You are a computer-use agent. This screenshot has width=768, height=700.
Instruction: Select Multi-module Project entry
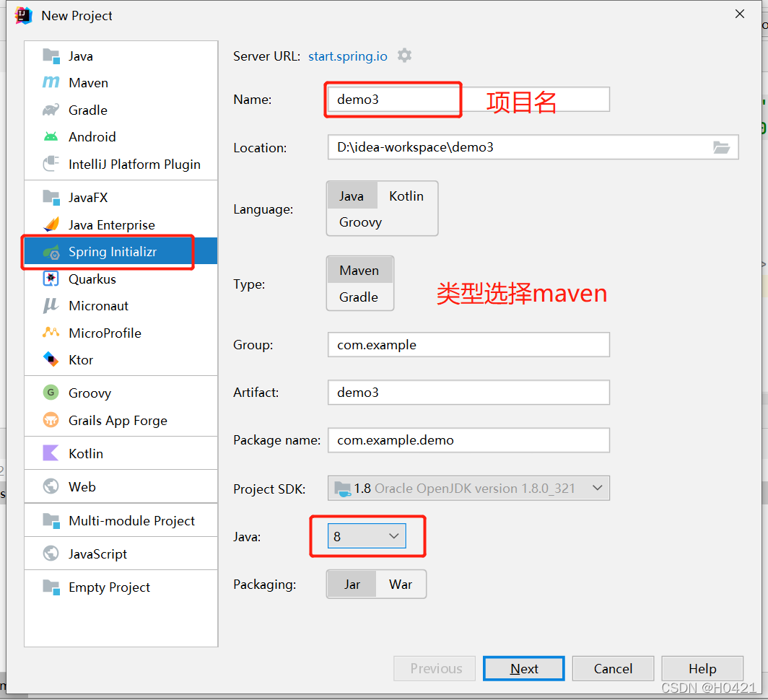(x=121, y=521)
